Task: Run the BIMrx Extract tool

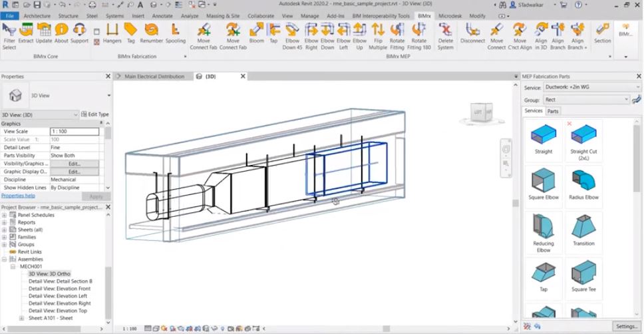Action: click(x=26, y=33)
